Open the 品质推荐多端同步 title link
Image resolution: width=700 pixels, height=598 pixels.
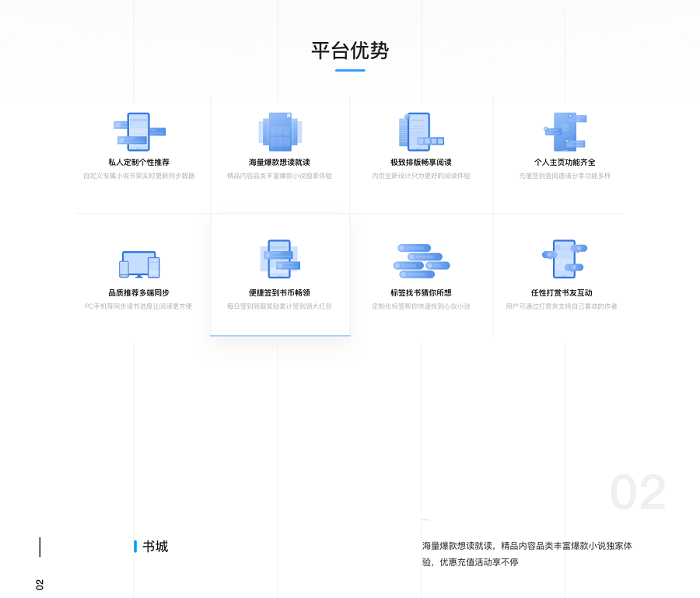click(139, 293)
